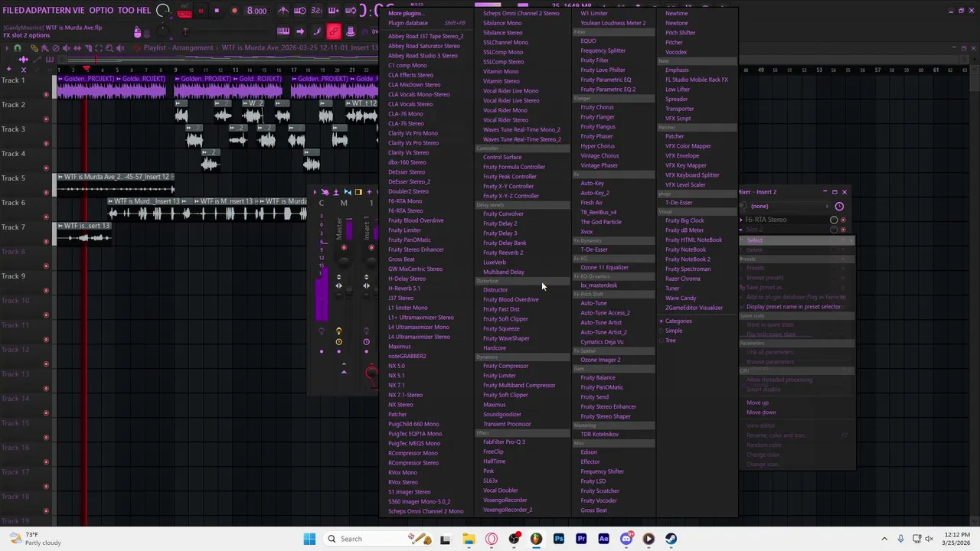Select Ozone 11 Equalizer plugin
The image size is (980, 551).
point(604,268)
